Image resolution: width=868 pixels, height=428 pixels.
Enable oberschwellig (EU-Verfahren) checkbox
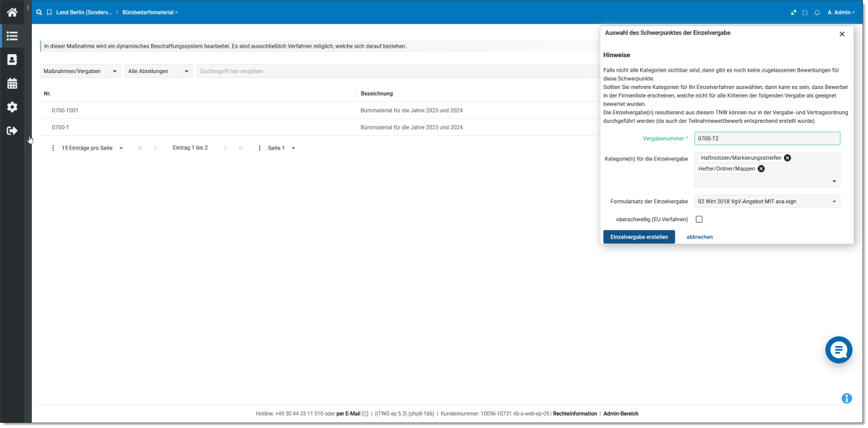click(699, 219)
